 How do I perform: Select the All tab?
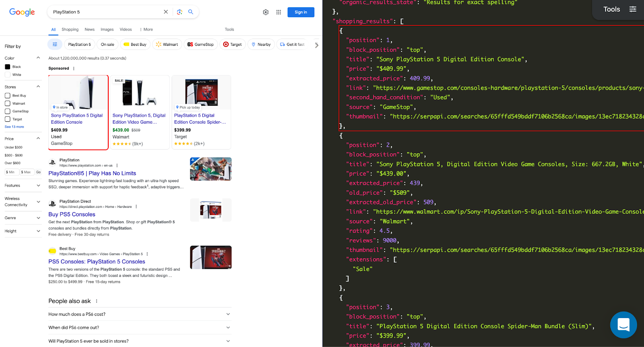[53, 29]
